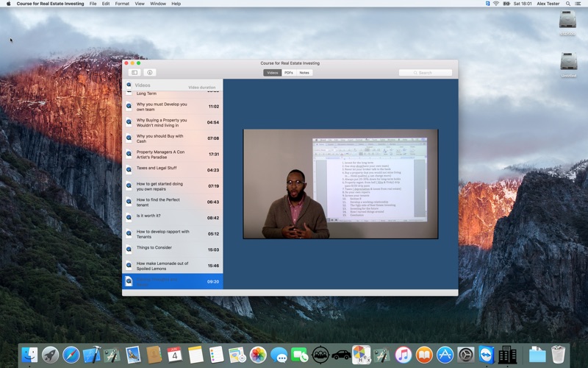Open the App Store in the Dock
The height and width of the screenshot is (368, 588).
(x=445, y=355)
